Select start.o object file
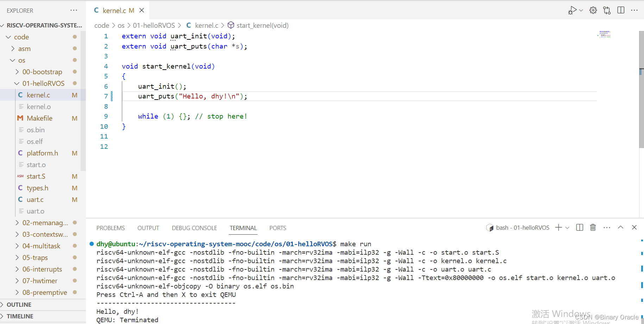The height and width of the screenshot is (324, 644). point(43,165)
